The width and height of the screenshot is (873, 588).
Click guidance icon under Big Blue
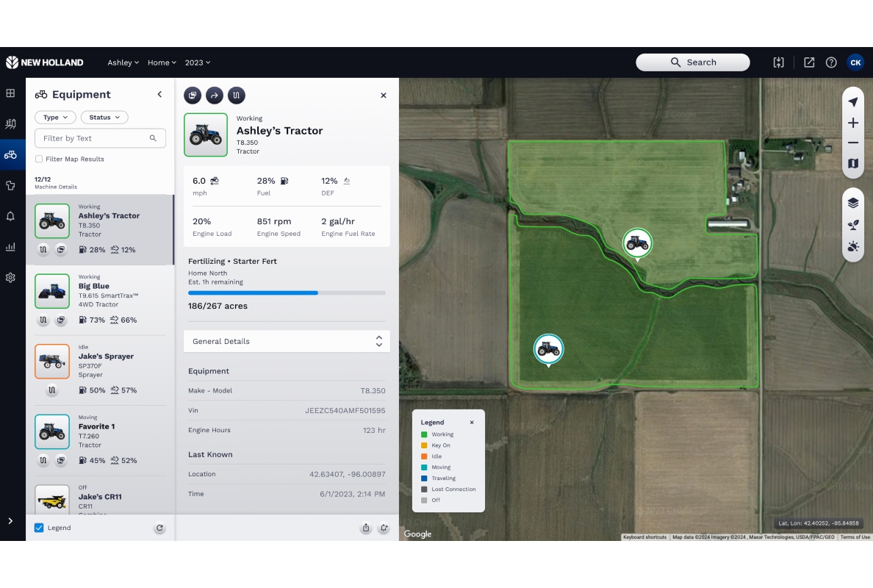pyautogui.click(x=43, y=320)
